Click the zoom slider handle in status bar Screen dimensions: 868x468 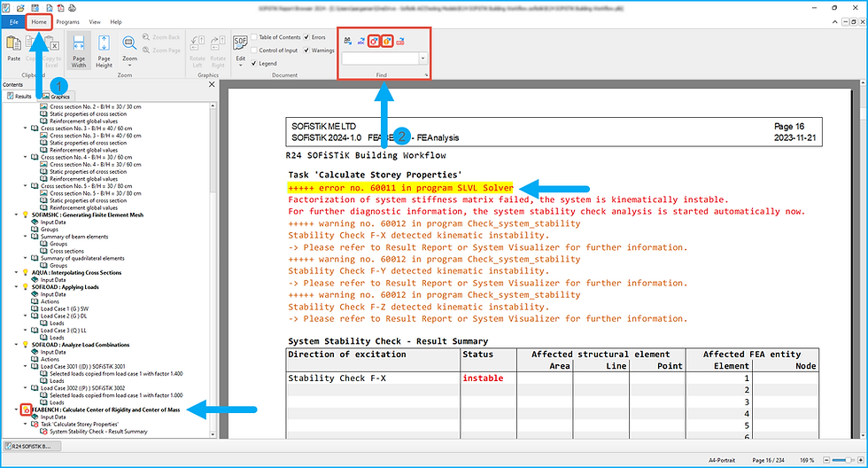(x=849, y=460)
